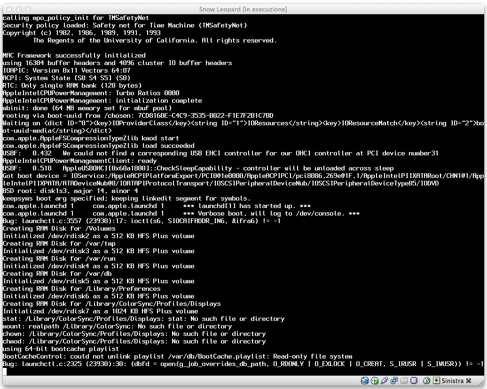The height and width of the screenshot is (389, 487).
Task: Click 'Creating RAM Disk for /Library/Preferences' line
Action: [82, 289]
